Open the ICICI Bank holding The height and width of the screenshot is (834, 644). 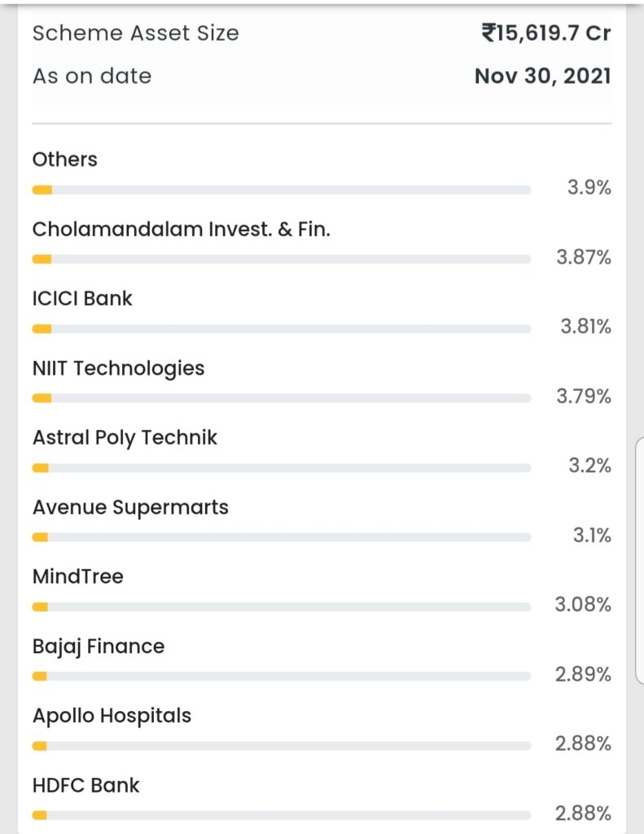point(322,314)
